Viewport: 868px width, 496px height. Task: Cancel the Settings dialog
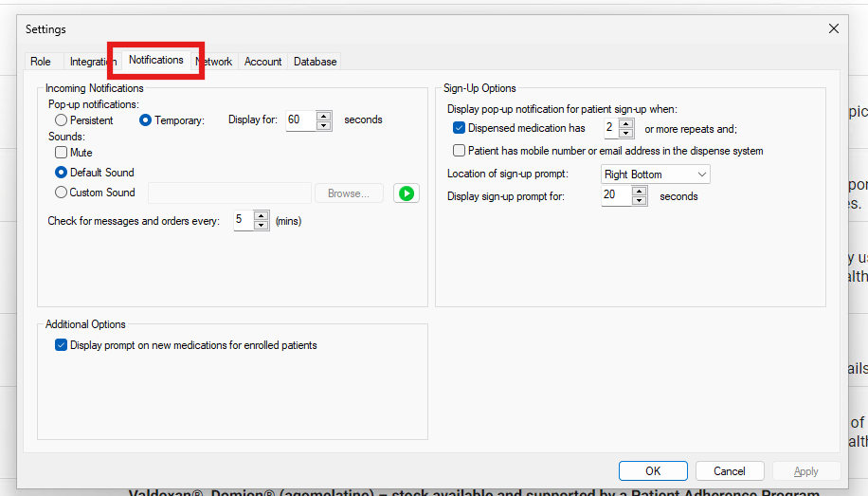click(x=730, y=471)
